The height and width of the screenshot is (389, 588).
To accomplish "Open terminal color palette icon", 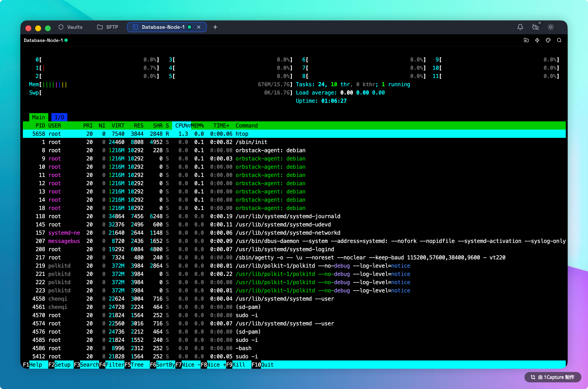I will click(548, 40).
